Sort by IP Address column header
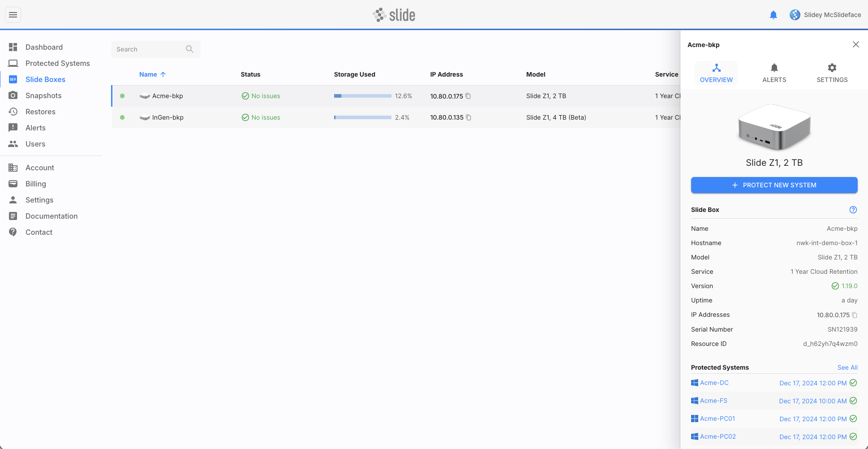 point(447,74)
